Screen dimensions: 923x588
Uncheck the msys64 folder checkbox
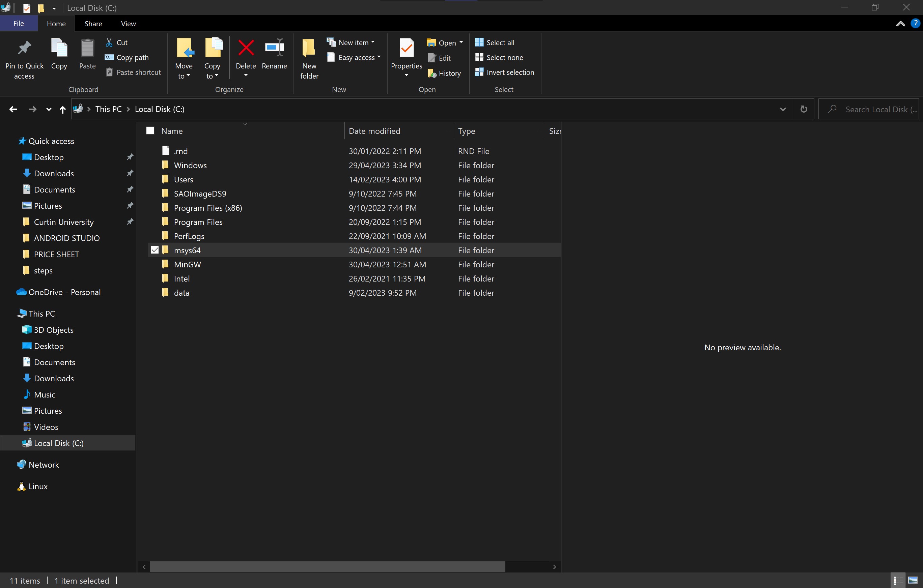(x=155, y=250)
